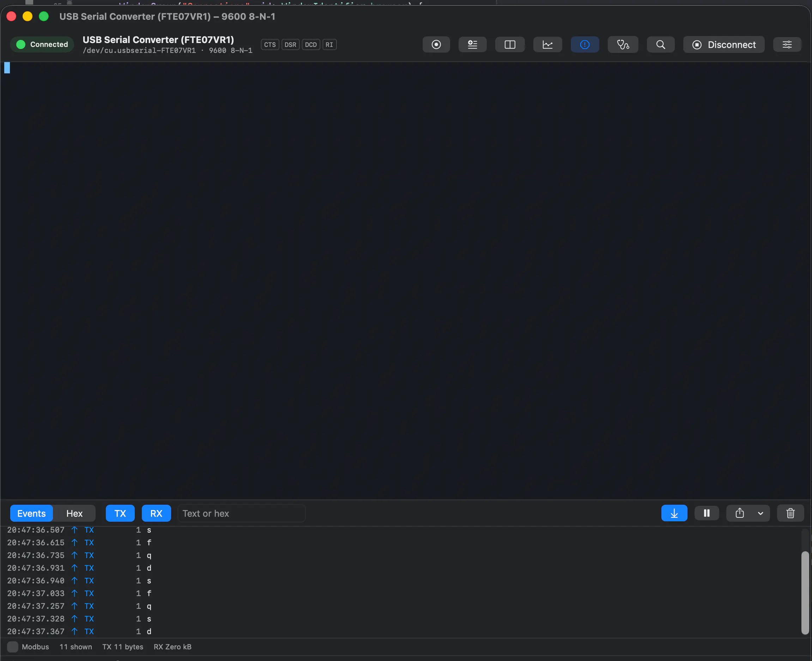812x661 pixels.
Task: Click the "11 shown" status text
Action: (76, 647)
